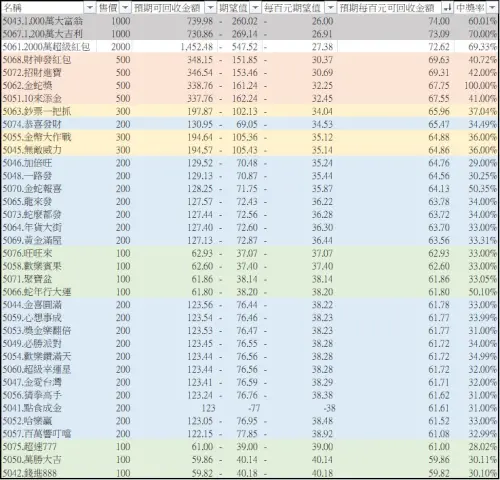
Task: Open the 每百元期望值 column filter dropdown
Action: (330, 8)
